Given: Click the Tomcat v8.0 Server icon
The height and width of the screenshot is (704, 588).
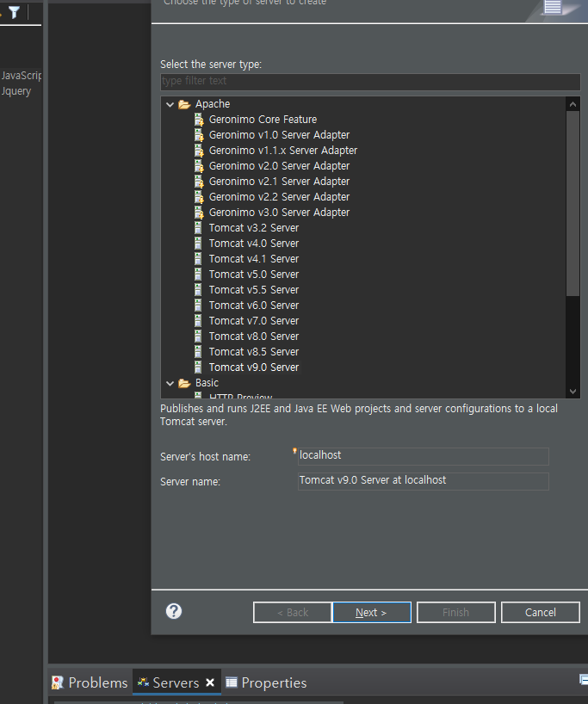Looking at the screenshot, I should coord(198,337).
